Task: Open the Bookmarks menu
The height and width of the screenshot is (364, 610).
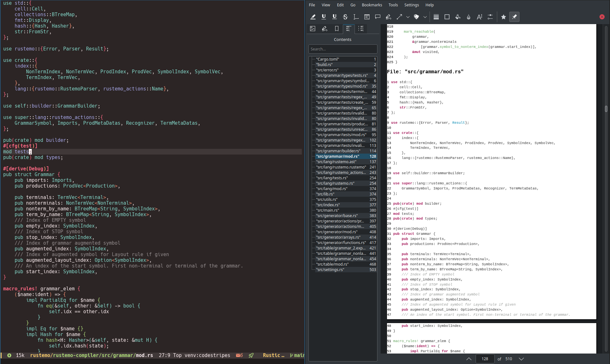Action: [372, 5]
